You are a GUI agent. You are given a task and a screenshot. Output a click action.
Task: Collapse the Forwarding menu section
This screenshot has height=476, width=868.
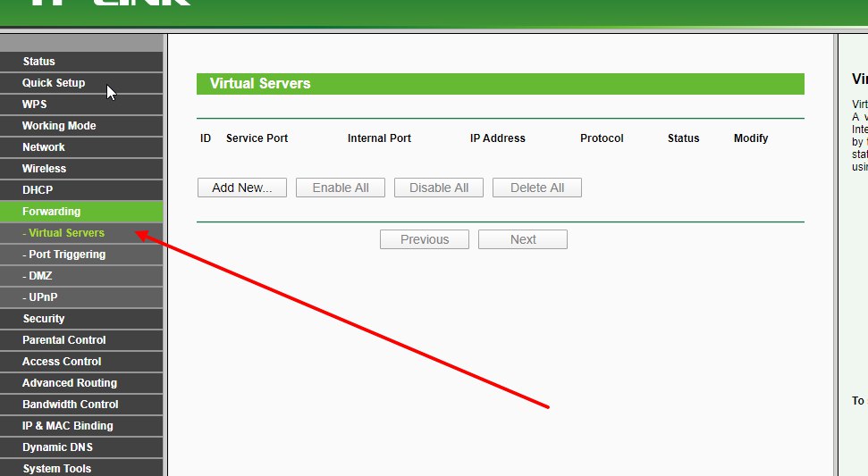(81, 211)
